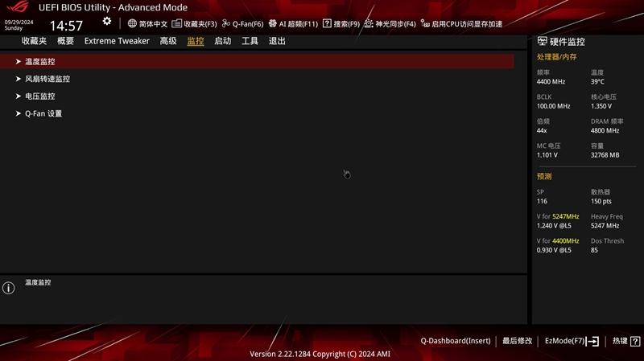Expand the 风扇转速监控 submenu
Viewport: 644px width, 361px height.
47,79
